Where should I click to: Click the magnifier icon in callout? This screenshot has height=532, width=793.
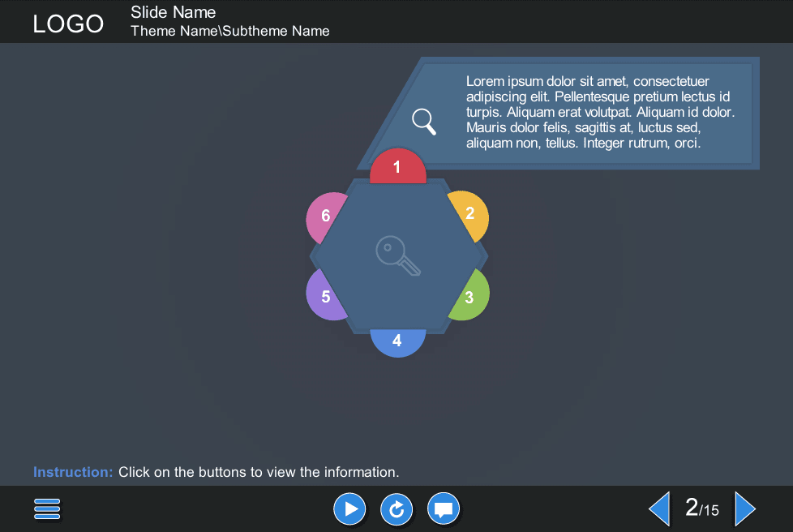[x=424, y=121]
